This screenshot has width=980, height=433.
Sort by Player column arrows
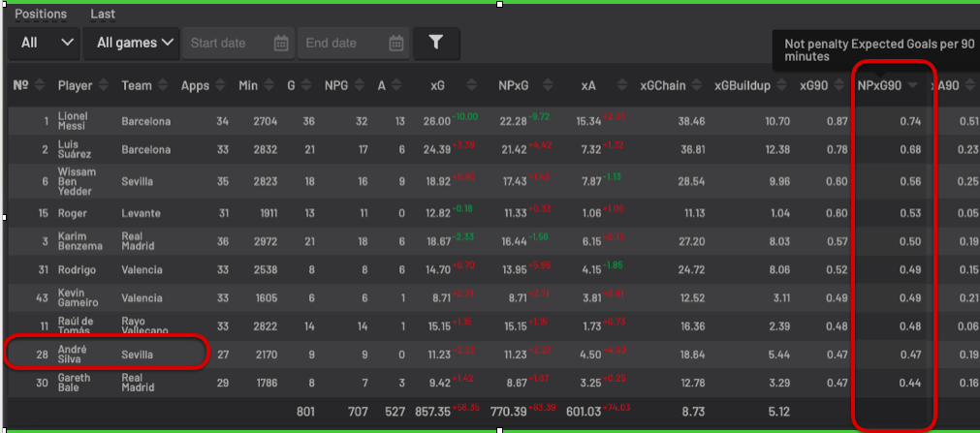(x=104, y=85)
